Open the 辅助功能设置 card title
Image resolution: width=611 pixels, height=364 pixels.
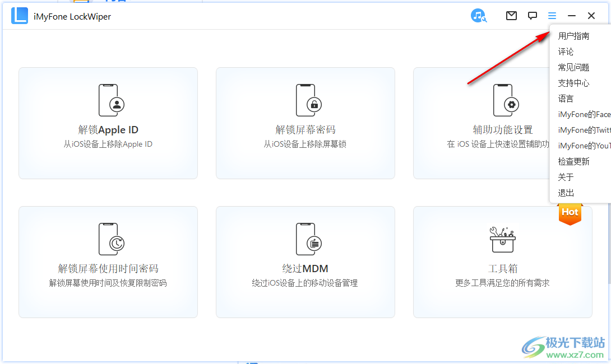click(503, 129)
